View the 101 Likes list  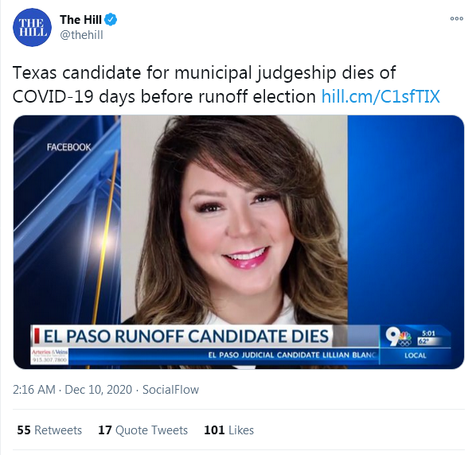point(229,430)
